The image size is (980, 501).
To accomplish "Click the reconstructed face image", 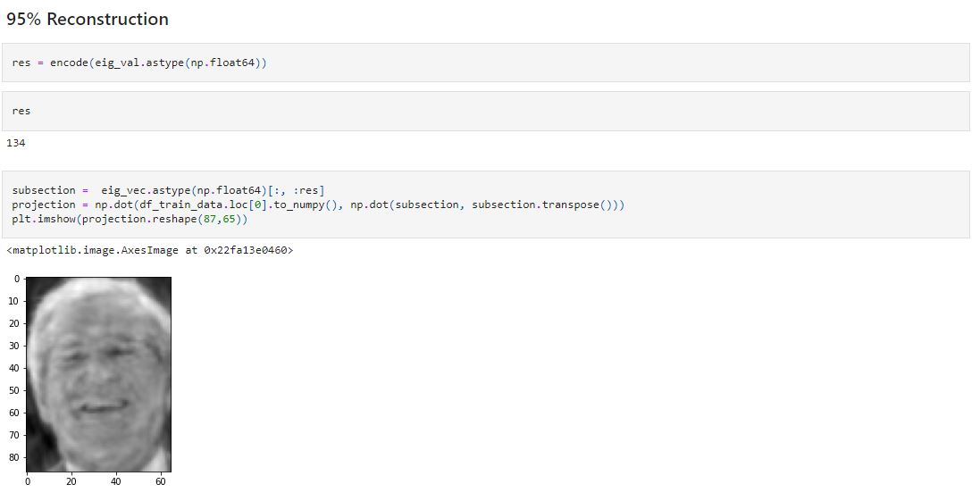I will (99, 374).
